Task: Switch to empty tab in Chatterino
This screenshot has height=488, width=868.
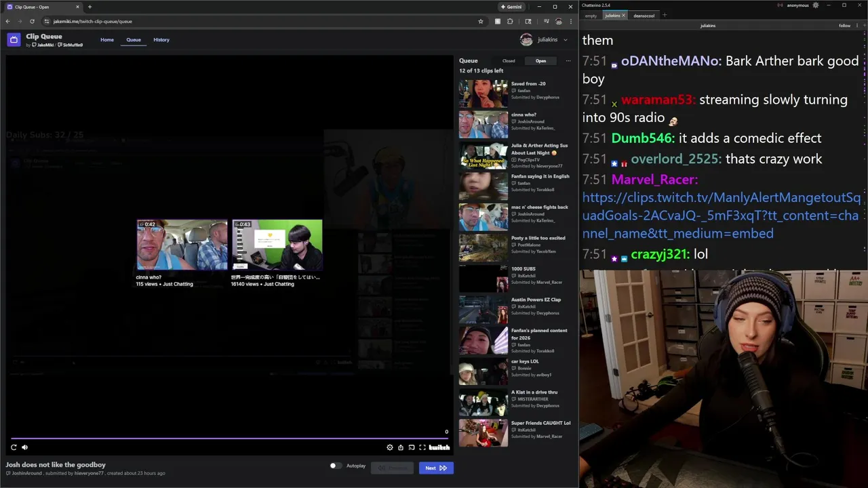Action: click(x=591, y=16)
